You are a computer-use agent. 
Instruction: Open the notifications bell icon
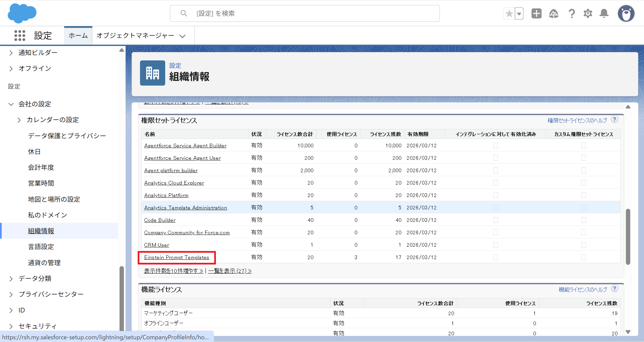tap(604, 13)
